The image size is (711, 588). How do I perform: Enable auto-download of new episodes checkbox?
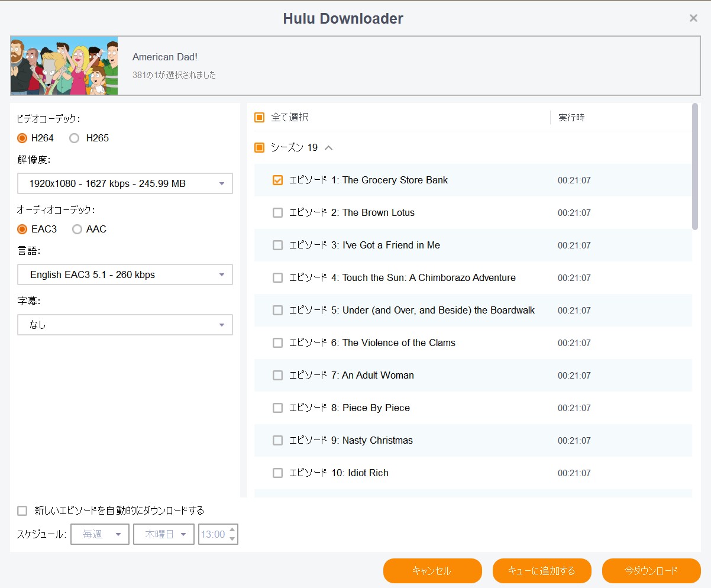point(22,511)
